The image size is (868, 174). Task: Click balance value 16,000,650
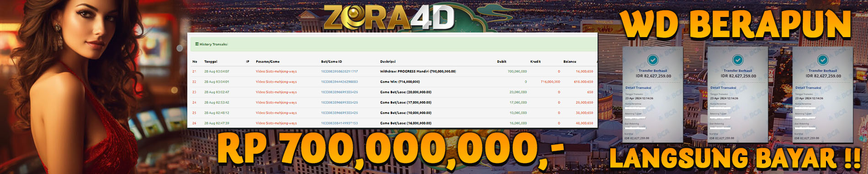(x=584, y=71)
